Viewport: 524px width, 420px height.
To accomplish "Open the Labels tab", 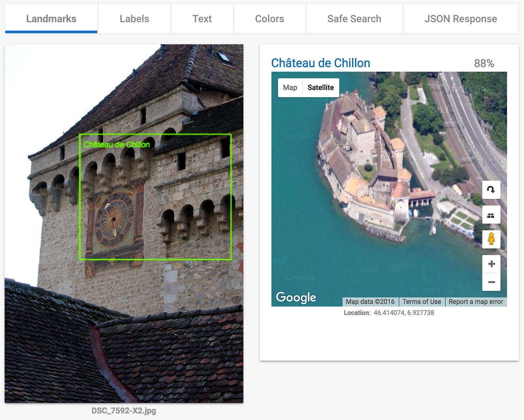I will [x=134, y=19].
